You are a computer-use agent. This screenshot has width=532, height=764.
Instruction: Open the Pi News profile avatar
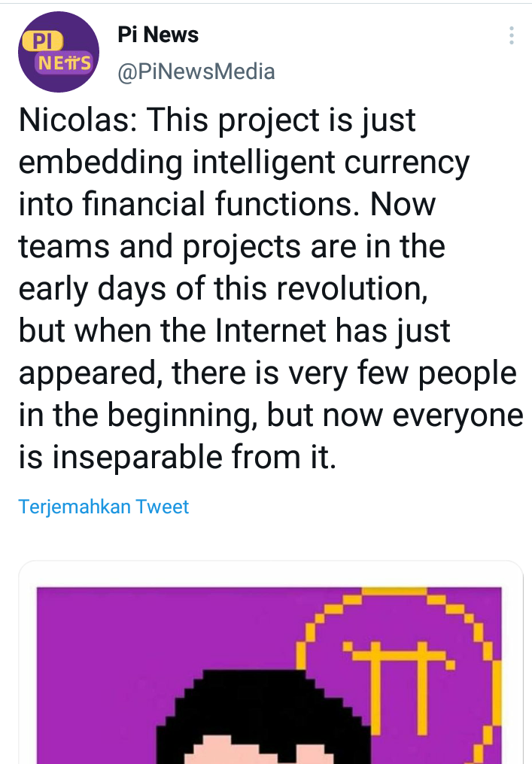pyautogui.click(x=59, y=52)
